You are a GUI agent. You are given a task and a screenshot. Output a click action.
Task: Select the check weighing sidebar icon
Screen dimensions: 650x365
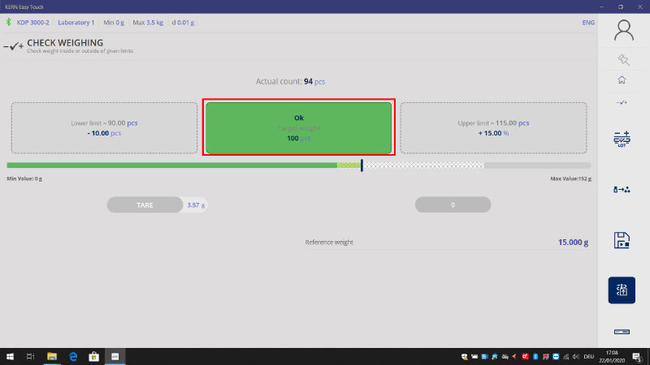[x=622, y=102]
